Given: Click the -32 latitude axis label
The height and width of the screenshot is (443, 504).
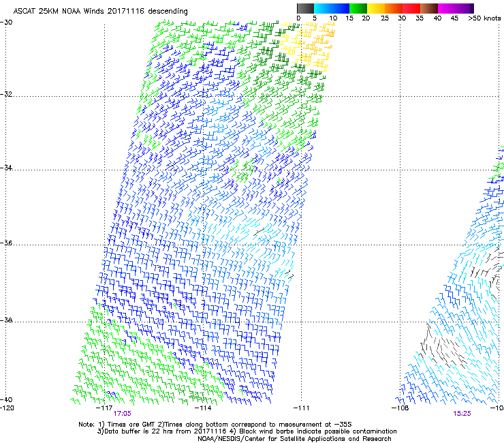Looking at the screenshot, I should 6,94.
